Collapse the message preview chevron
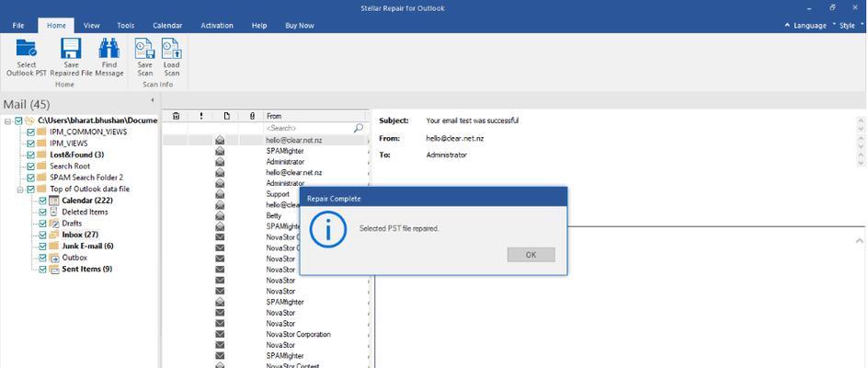Screen dimensions: 868x368 tap(859, 240)
